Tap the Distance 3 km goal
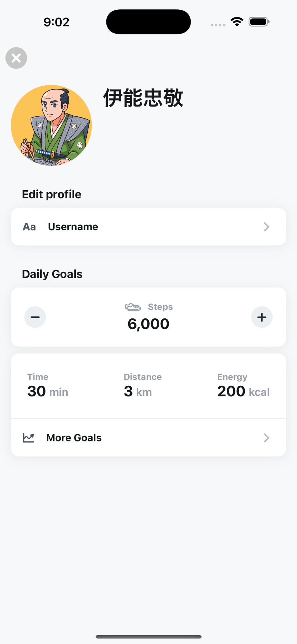The image size is (297, 644). point(142,386)
